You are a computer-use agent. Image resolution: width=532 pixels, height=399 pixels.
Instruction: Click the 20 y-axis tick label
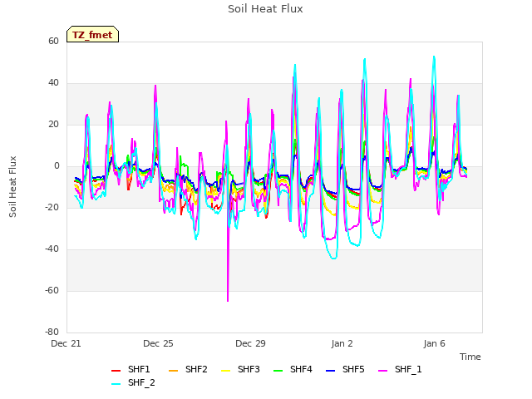[53, 125]
